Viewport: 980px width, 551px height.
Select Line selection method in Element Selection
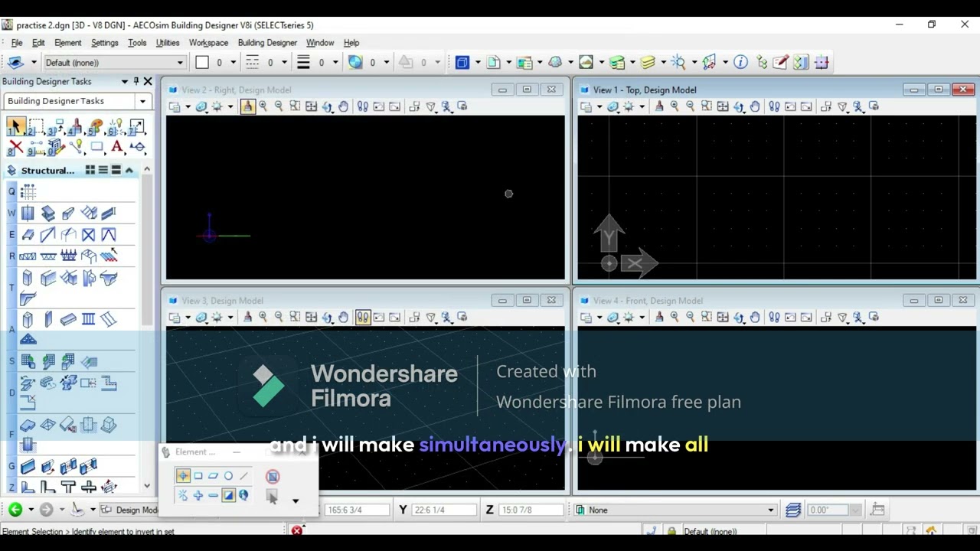click(243, 476)
